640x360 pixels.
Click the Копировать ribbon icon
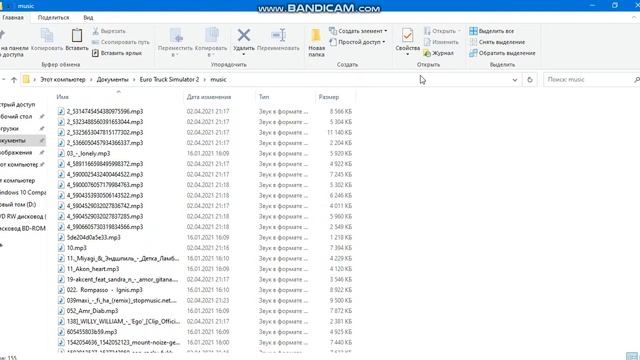(x=47, y=36)
